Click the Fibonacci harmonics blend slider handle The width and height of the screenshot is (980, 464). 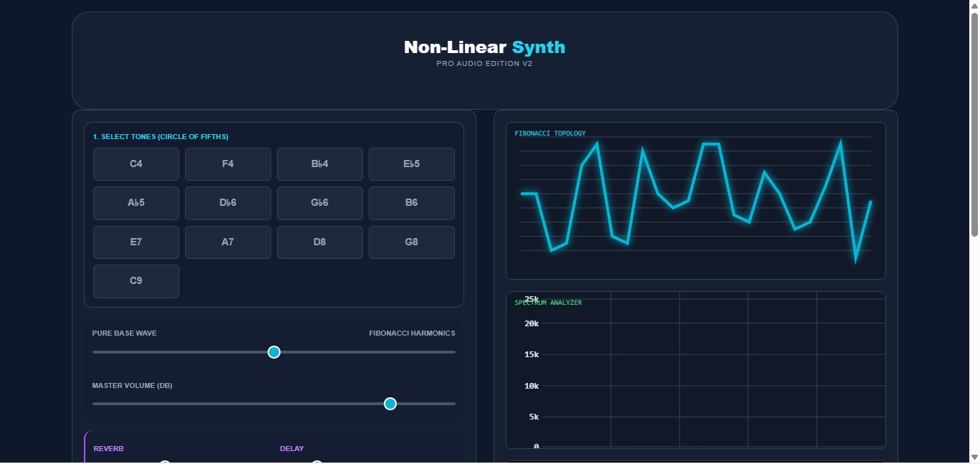point(274,352)
